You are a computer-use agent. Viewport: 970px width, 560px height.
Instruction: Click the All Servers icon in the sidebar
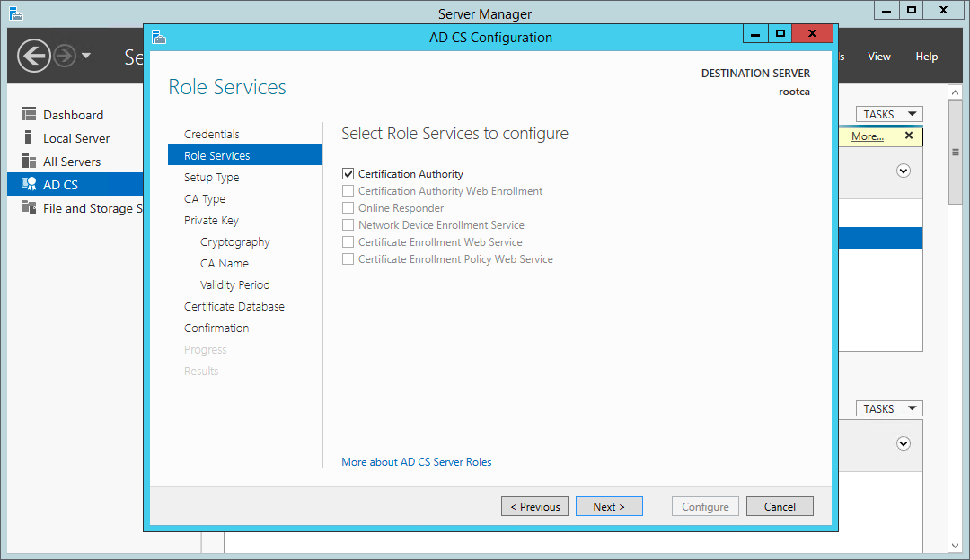click(x=29, y=161)
